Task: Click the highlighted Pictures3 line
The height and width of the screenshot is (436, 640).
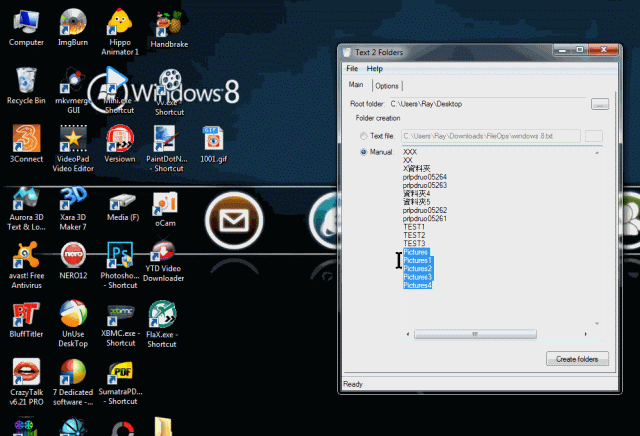Action: pos(417,277)
